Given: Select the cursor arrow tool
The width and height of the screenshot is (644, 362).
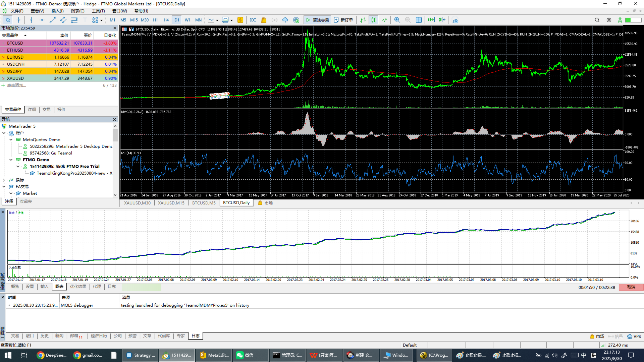Looking at the screenshot, I should [8, 20].
